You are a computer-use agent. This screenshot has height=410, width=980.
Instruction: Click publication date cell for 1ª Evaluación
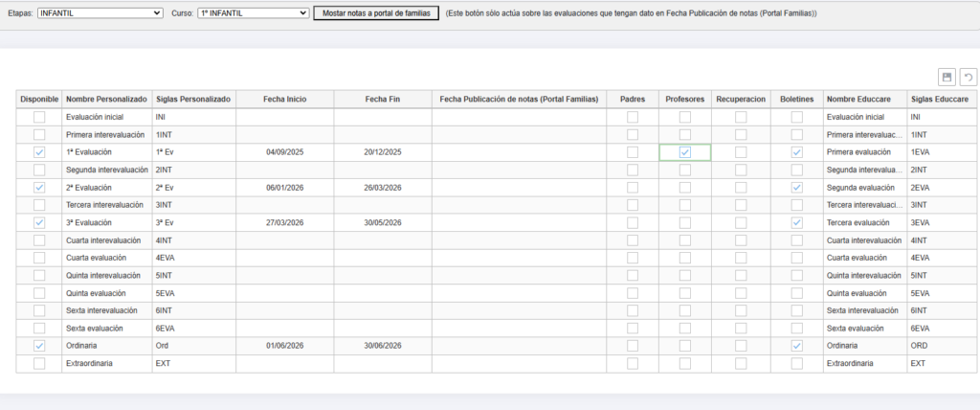click(x=519, y=152)
